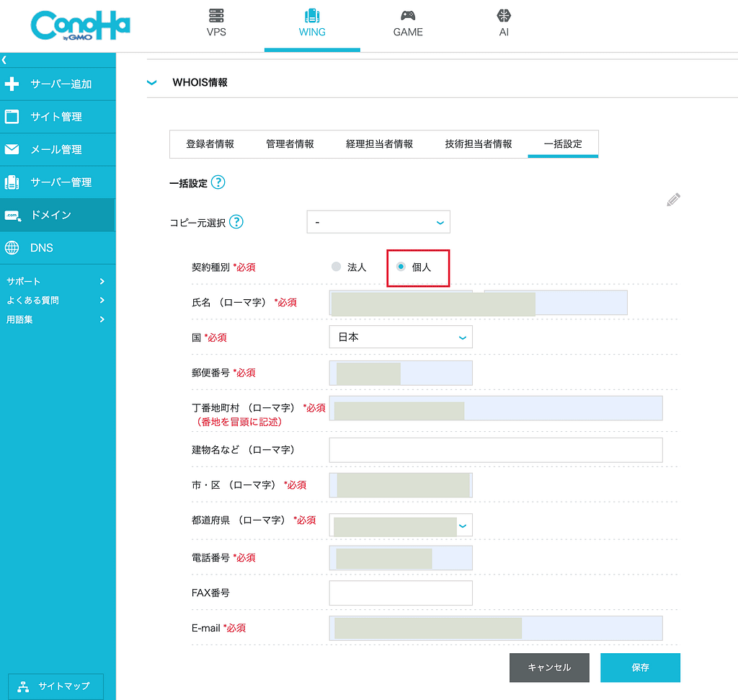Viewport: 738px width, 700px height.
Task: Switch to the 技術担当者情報 tab
Action: [479, 143]
